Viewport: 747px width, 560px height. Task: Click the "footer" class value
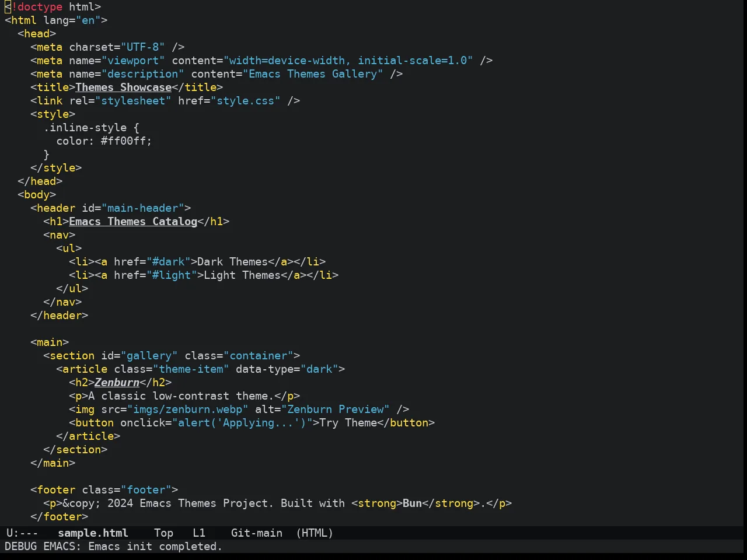(x=146, y=490)
